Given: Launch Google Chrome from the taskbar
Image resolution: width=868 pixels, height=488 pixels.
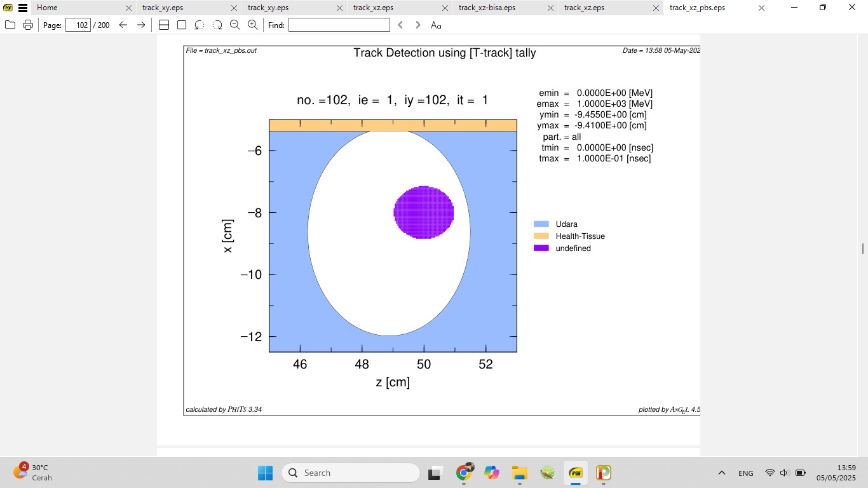Looking at the screenshot, I should [465, 473].
